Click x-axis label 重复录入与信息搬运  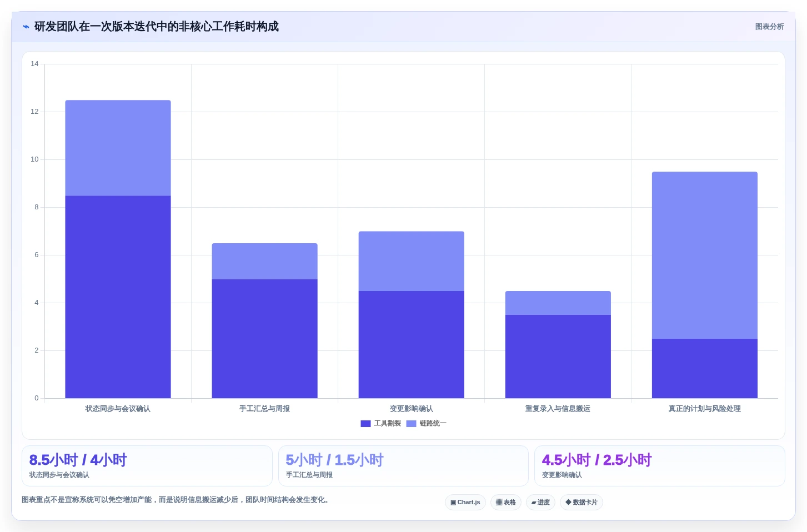coord(558,409)
